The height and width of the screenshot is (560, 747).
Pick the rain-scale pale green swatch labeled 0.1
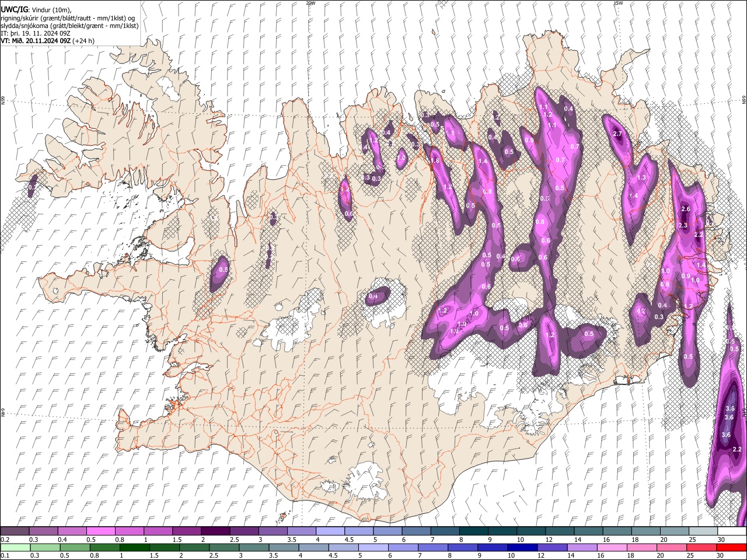click(15, 547)
